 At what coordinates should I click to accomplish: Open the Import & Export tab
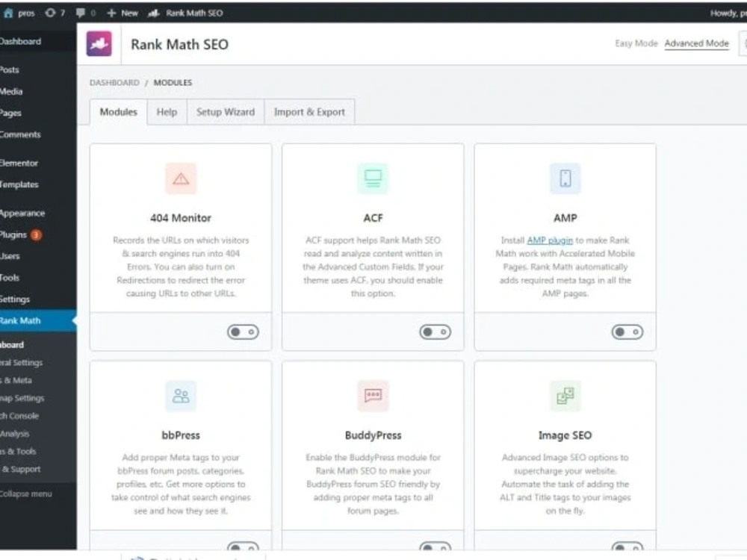pyautogui.click(x=309, y=112)
